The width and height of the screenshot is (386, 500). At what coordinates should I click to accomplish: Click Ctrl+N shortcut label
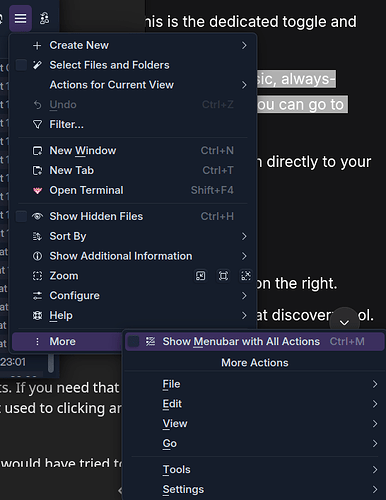click(217, 151)
